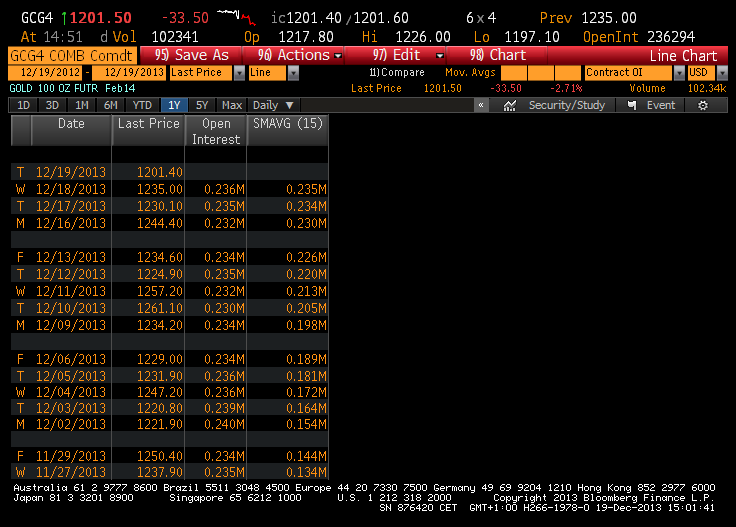Click date cell 12/13/2013
This screenshot has width=736, height=527.
[71, 257]
